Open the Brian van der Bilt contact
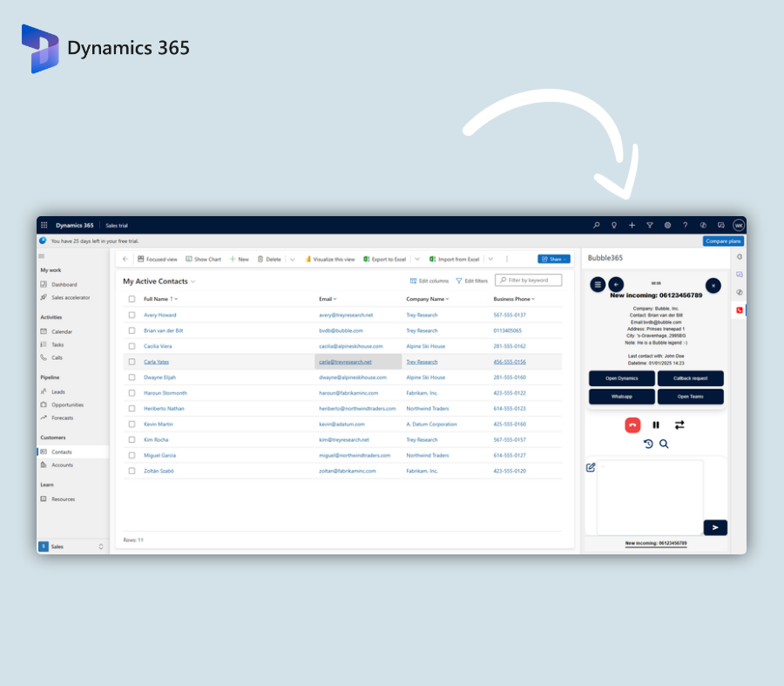Image resolution: width=784 pixels, height=686 pixels. click(163, 330)
